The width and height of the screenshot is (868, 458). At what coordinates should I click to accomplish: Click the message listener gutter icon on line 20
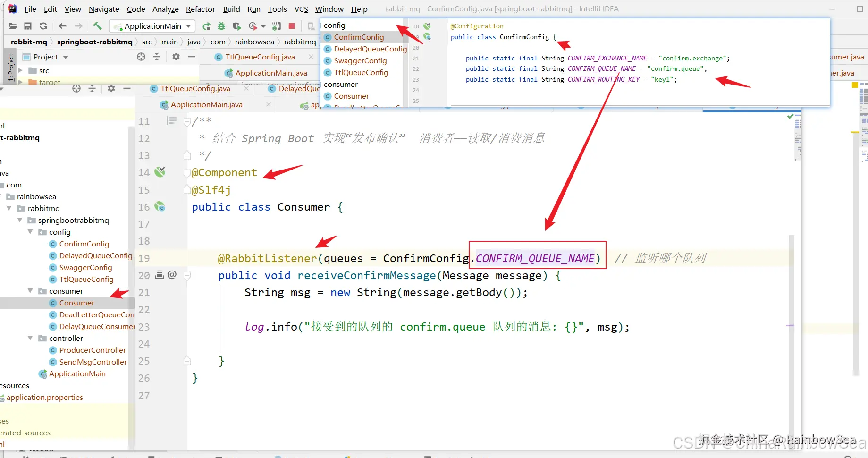click(160, 274)
